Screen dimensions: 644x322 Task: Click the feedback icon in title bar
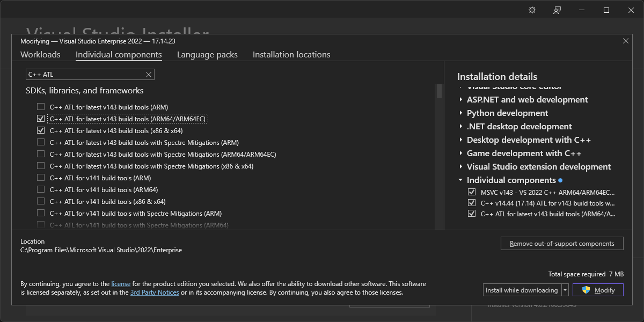tap(557, 10)
